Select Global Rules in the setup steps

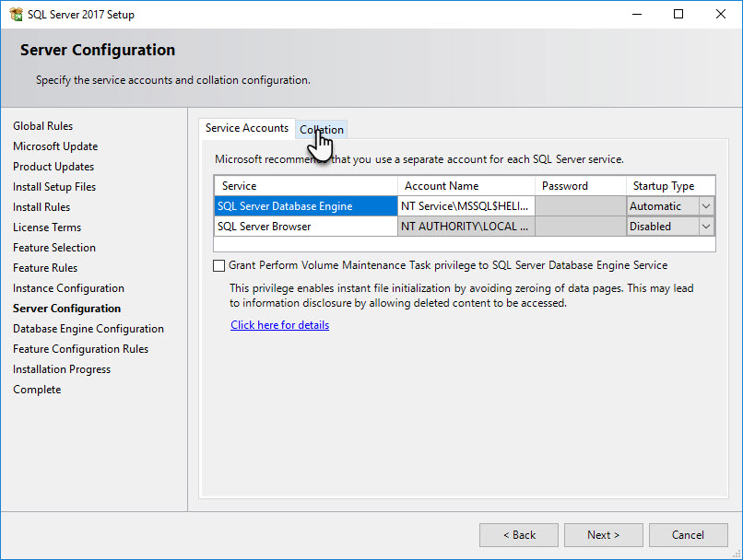43,126
